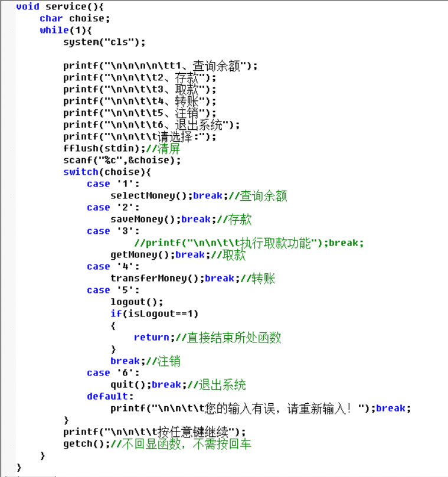Image resolution: width=448 pixels, height=477 pixels.
Task: Click the printf line for menu option 3、取款
Action: click(x=140, y=90)
